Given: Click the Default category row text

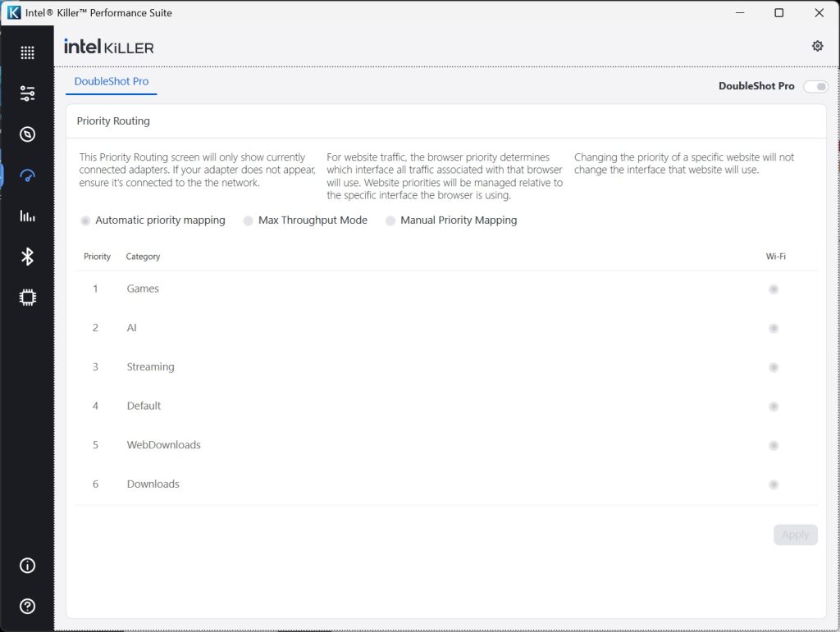Looking at the screenshot, I should (144, 406).
